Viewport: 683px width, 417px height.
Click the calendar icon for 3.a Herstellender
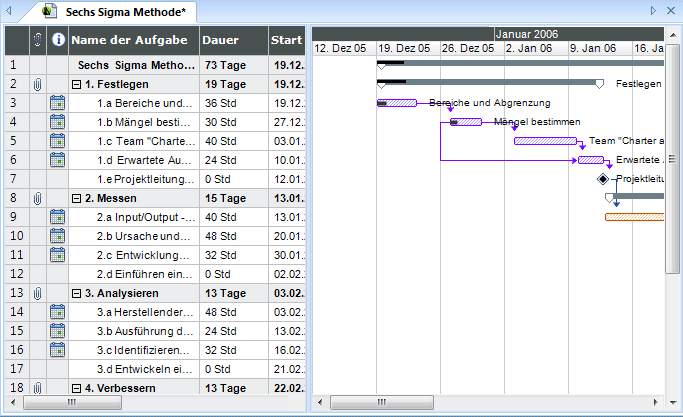tap(57, 312)
